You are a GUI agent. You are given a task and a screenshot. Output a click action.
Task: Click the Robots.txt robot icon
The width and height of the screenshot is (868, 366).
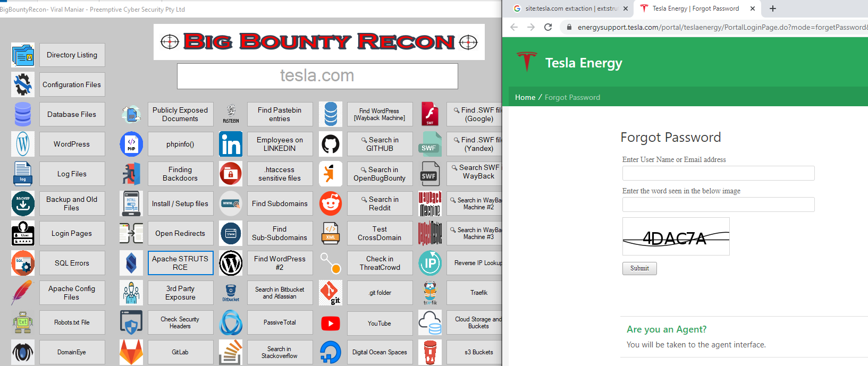[x=23, y=322]
